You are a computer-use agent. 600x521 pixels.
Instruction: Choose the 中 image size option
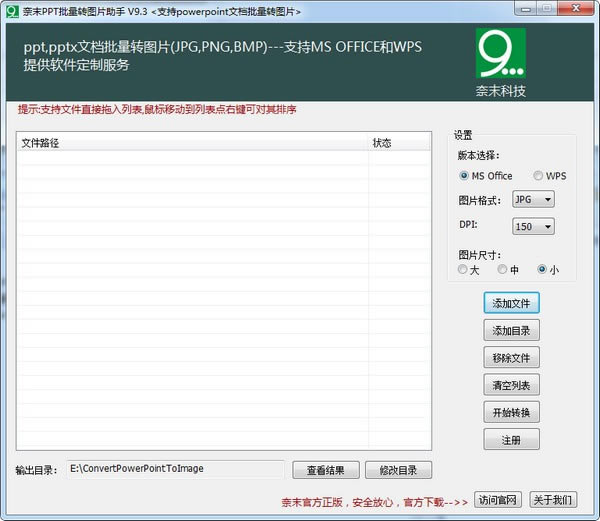click(x=502, y=269)
